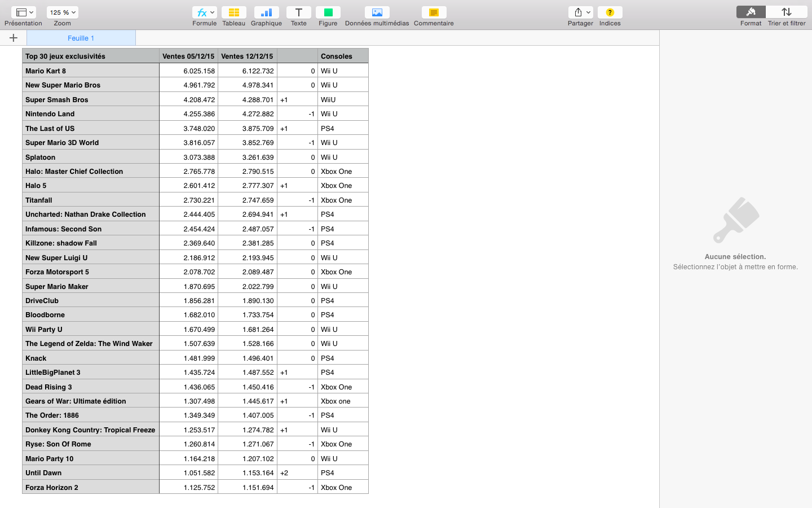The width and height of the screenshot is (812, 508).
Task: Select the LittleBigPlanet 3 cell
Action: tap(91, 372)
